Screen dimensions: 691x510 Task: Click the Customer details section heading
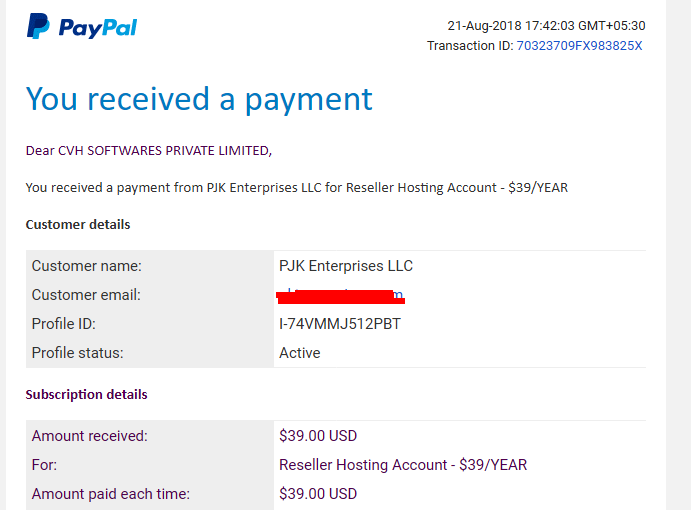[x=78, y=224]
